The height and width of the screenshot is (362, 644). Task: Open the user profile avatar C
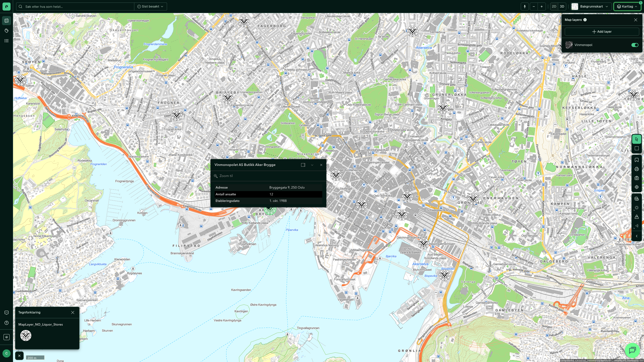click(x=7, y=353)
